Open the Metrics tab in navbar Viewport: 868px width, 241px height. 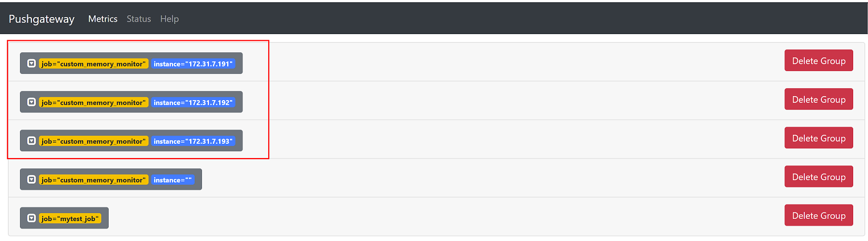pos(102,19)
